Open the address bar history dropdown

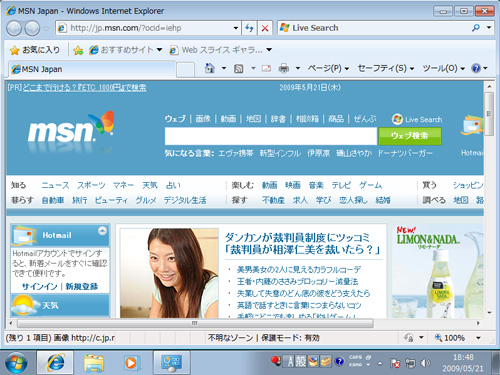(236, 28)
